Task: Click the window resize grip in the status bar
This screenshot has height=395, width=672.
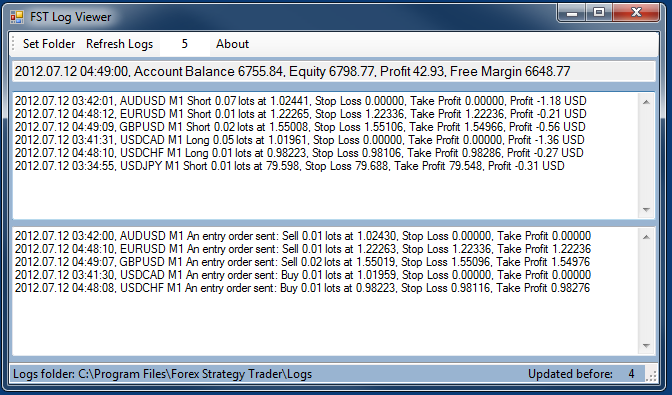Action: pos(651,376)
